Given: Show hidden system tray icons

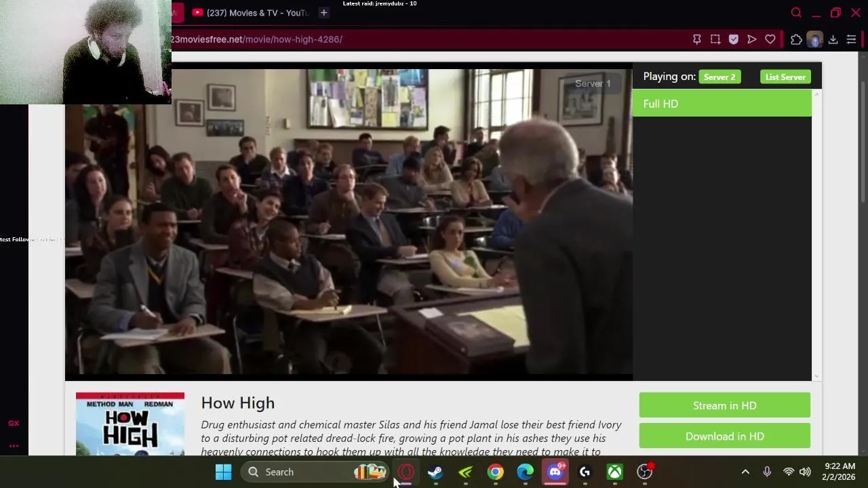Looking at the screenshot, I should [x=745, y=472].
